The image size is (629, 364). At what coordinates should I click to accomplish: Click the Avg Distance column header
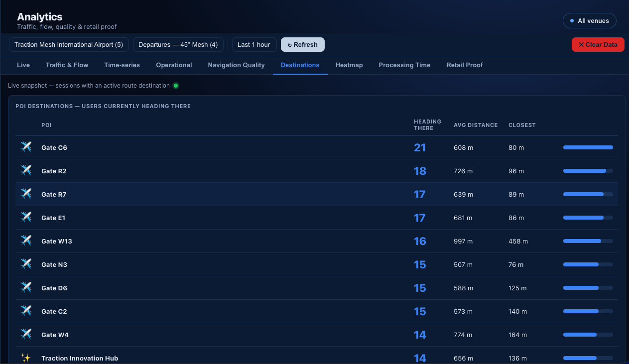pos(476,125)
